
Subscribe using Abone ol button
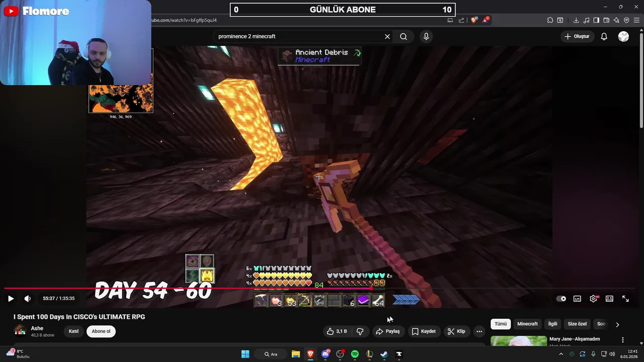point(101,331)
